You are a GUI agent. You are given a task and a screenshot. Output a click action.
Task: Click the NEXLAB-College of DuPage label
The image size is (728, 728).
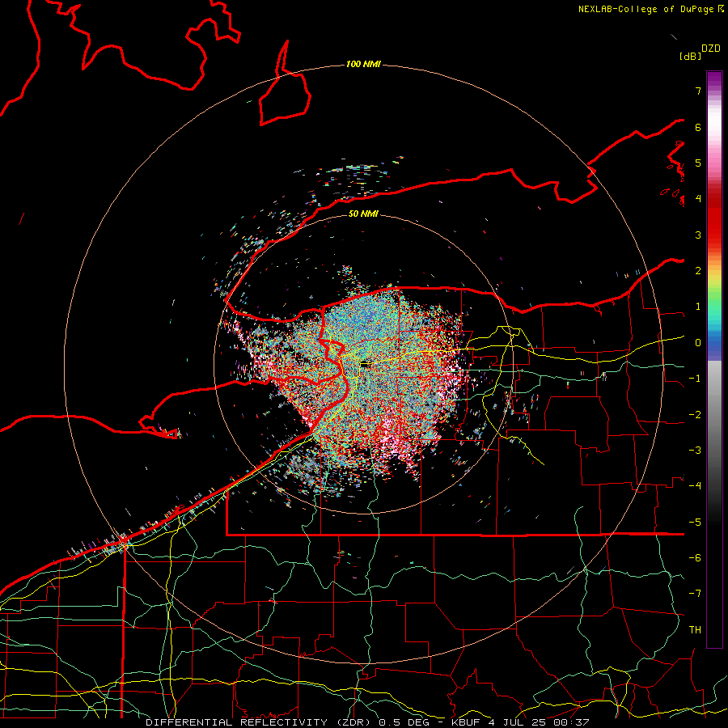pyautogui.click(x=647, y=9)
